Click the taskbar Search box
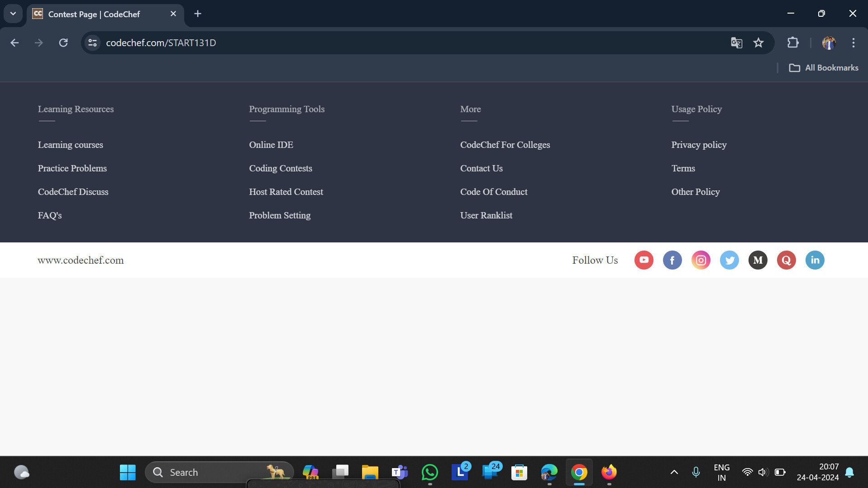This screenshot has width=868, height=488. [219, 472]
